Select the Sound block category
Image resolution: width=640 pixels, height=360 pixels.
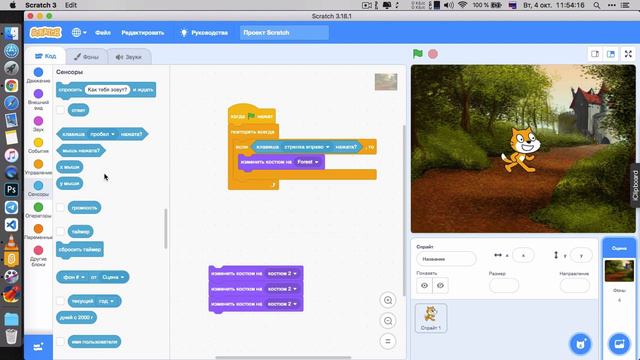[38, 124]
